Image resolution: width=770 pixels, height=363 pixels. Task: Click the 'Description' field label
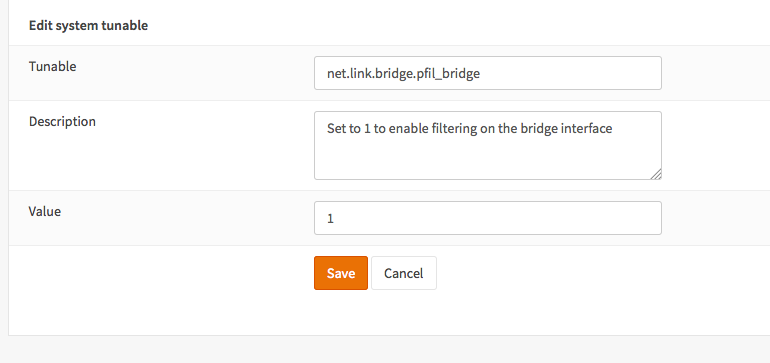point(62,121)
